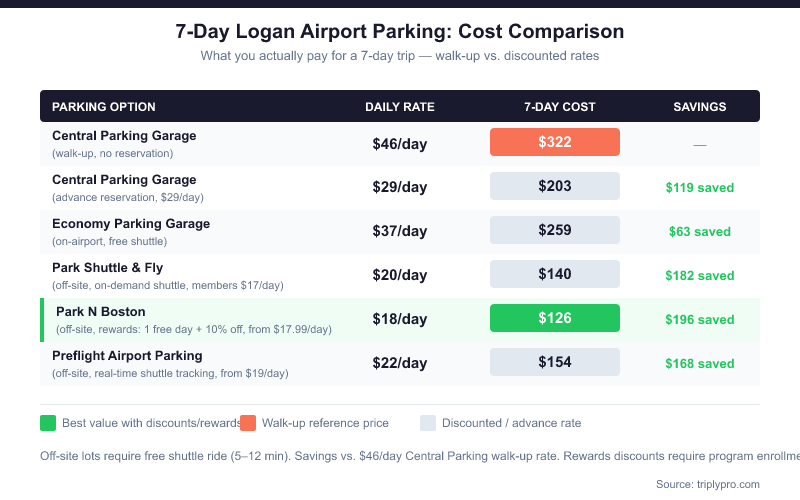Click the red $322 cost cell

tap(555, 143)
